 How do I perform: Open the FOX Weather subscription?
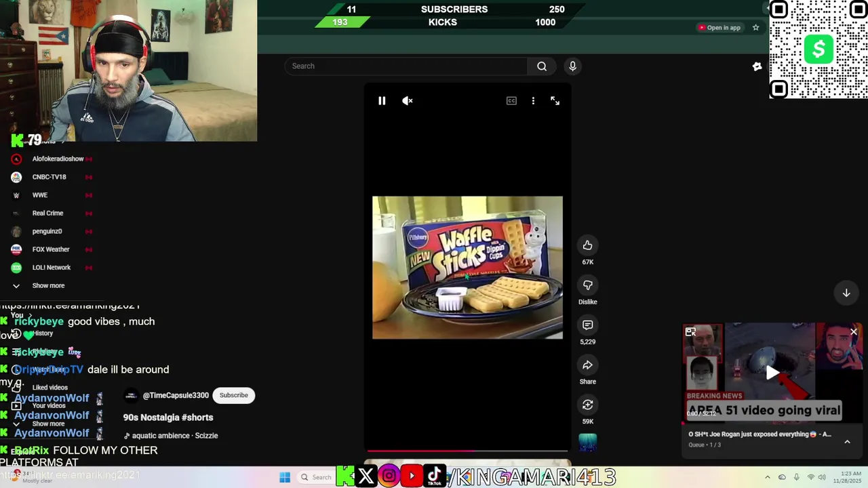point(52,249)
